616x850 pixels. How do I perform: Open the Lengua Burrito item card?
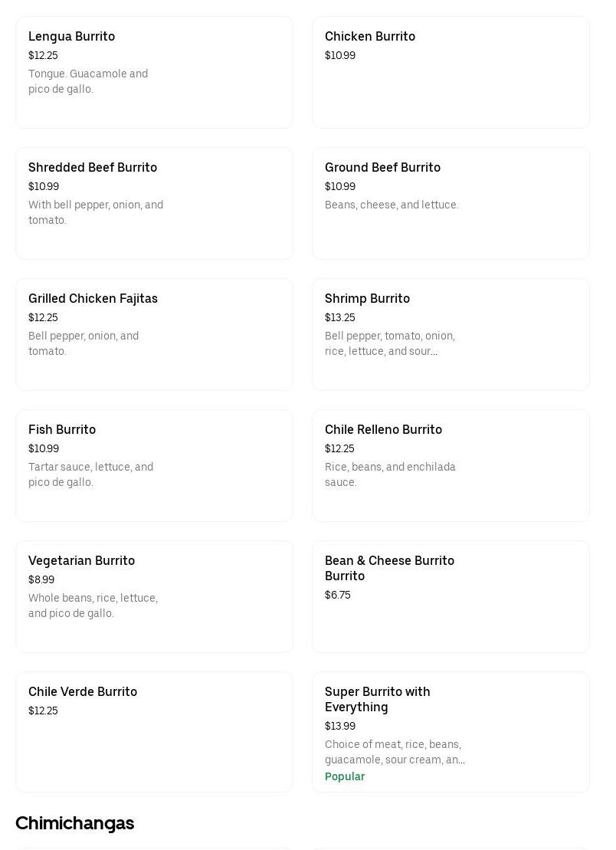[x=154, y=72]
